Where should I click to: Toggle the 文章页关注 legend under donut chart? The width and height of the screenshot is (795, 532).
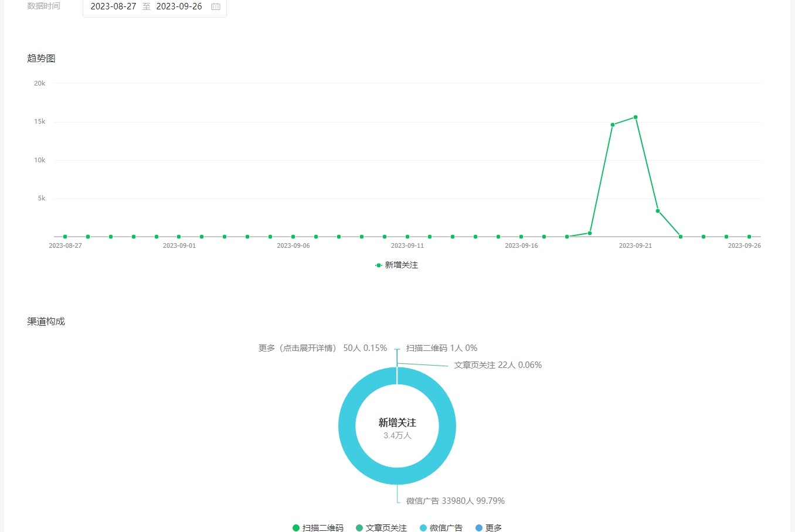tap(381, 528)
